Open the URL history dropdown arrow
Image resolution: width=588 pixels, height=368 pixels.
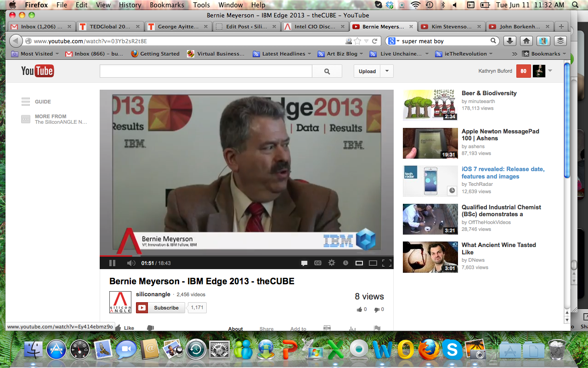click(366, 41)
